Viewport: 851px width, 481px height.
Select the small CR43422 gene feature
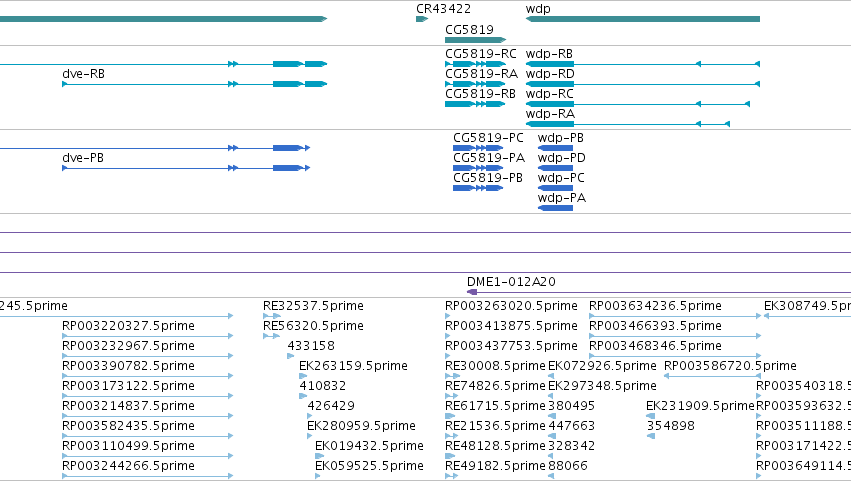click(422, 19)
